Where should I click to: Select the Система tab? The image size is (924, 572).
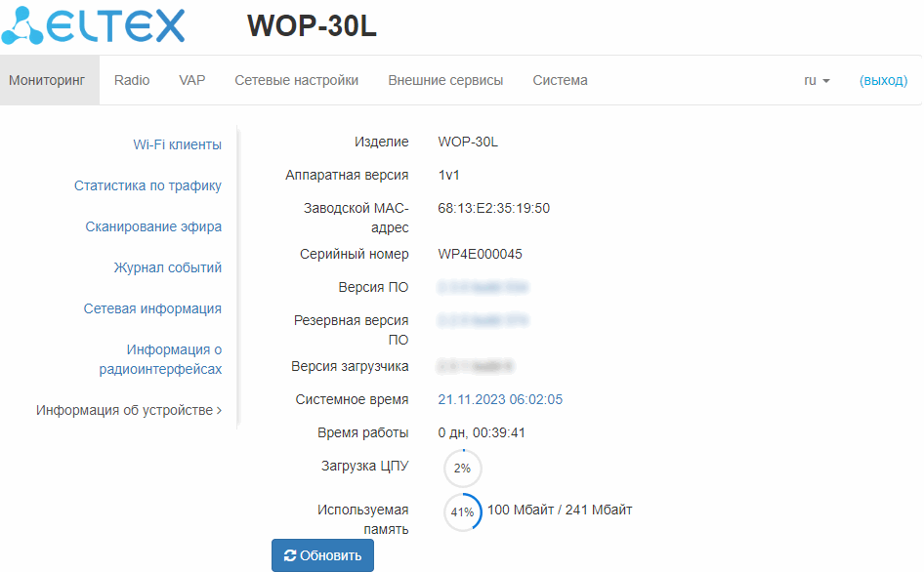[560, 80]
